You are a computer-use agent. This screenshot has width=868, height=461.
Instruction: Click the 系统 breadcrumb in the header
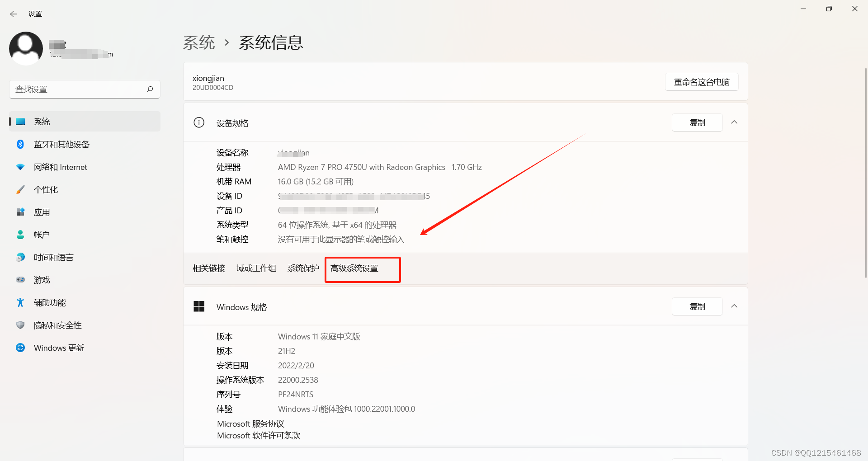199,42
